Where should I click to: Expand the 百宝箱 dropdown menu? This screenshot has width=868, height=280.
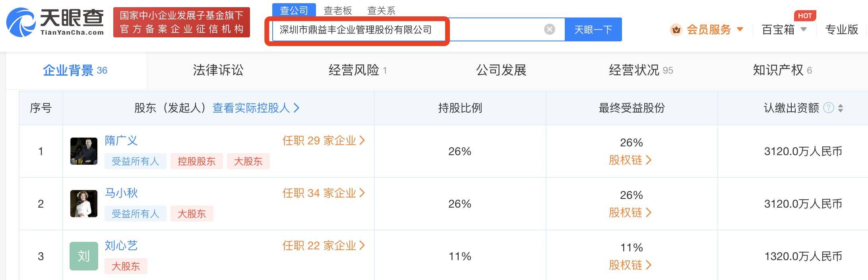(x=804, y=29)
